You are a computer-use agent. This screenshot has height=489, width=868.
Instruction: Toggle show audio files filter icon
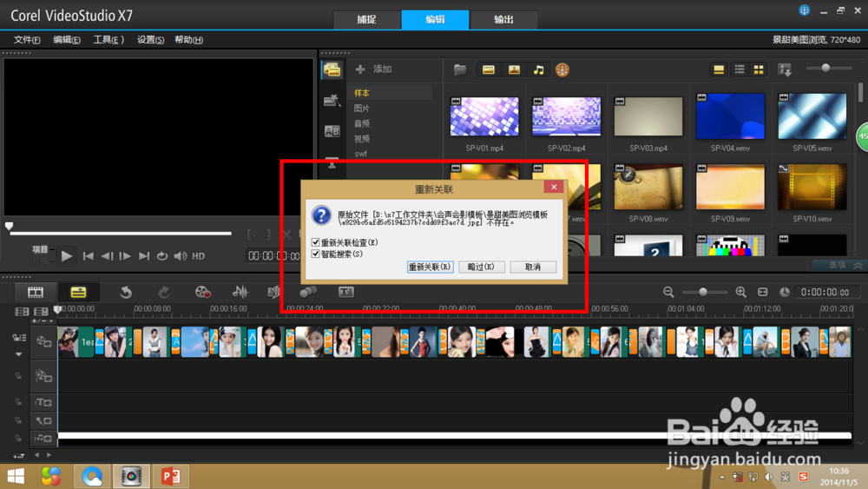(538, 69)
